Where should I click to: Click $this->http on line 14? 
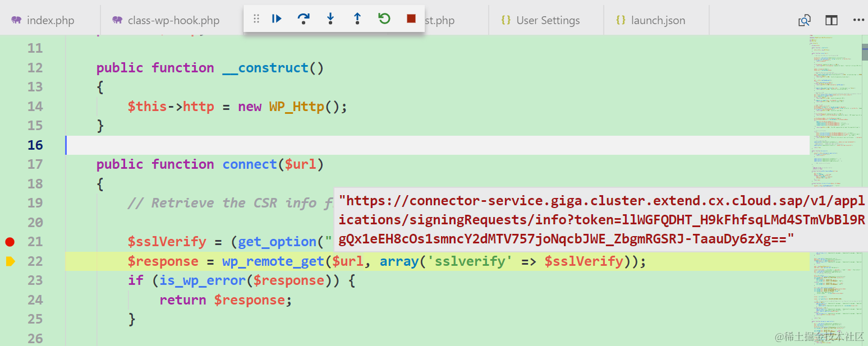tap(171, 107)
